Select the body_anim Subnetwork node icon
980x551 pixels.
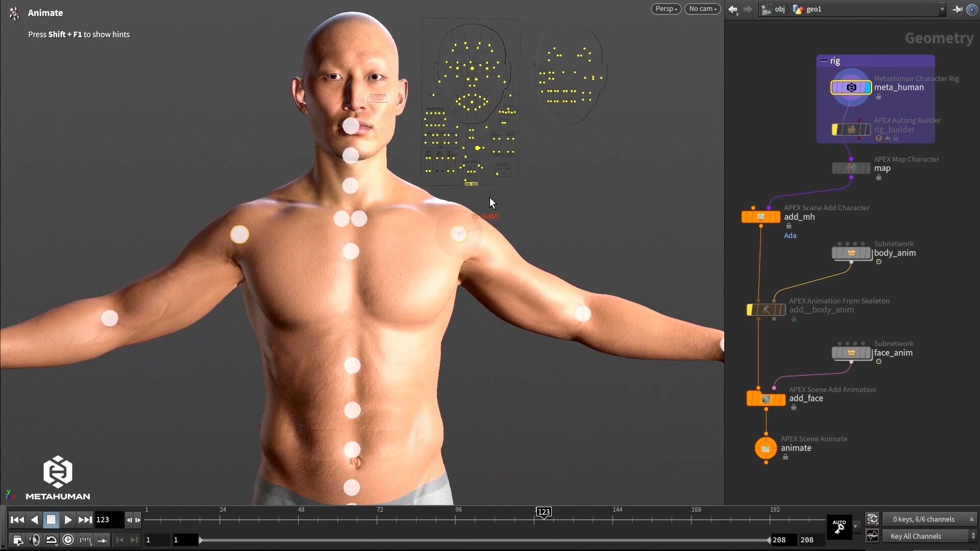[851, 253]
